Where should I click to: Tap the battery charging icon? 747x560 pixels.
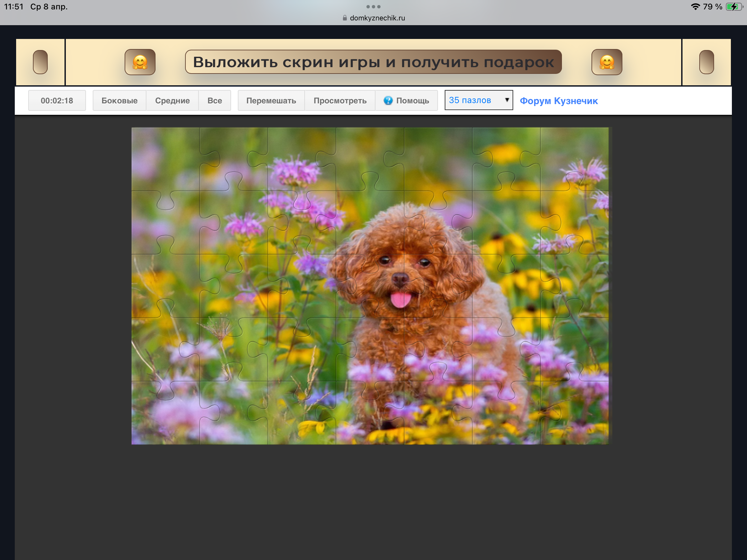pyautogui.click(x=734, y=7)
